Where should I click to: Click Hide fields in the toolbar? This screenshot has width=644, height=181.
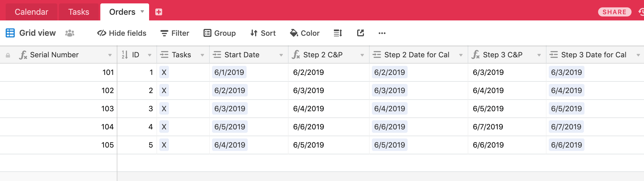(122, 33)
